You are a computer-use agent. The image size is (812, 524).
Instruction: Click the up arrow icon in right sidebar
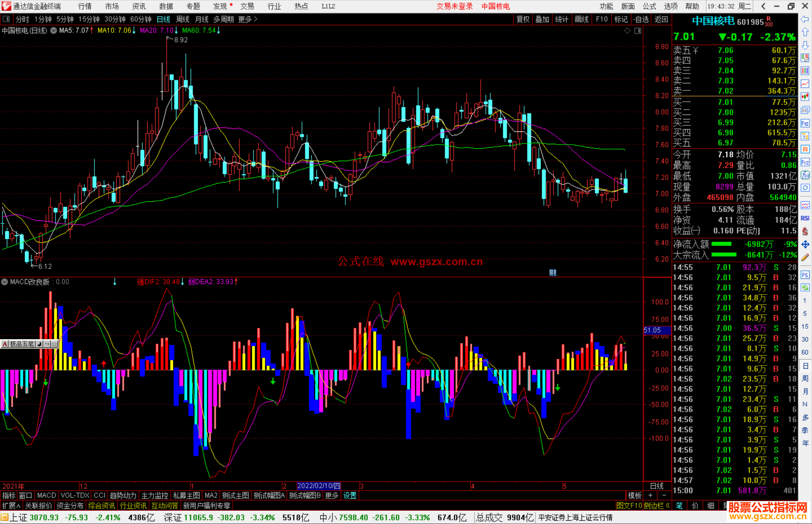pos(805,32)
